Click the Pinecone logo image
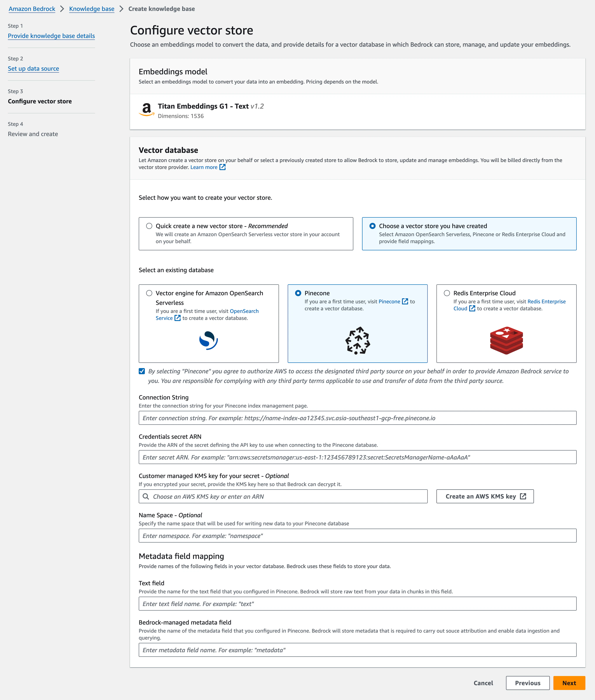595x700 pixels. pos(357,340)
